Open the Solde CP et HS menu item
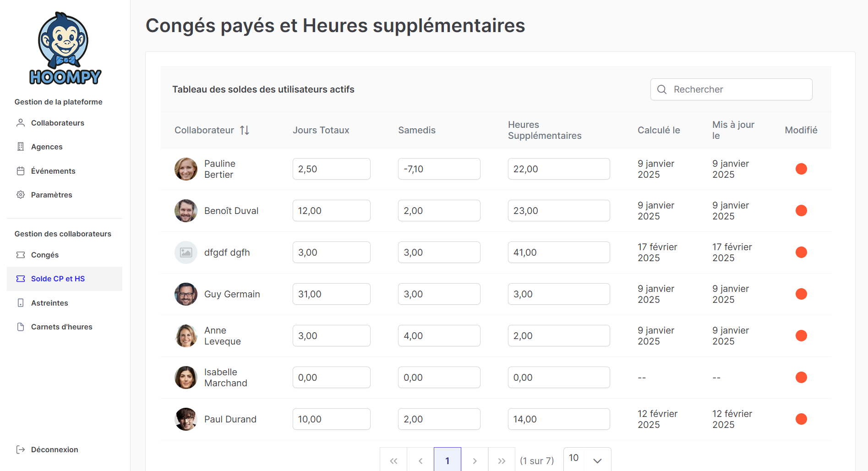 [58, 279]
